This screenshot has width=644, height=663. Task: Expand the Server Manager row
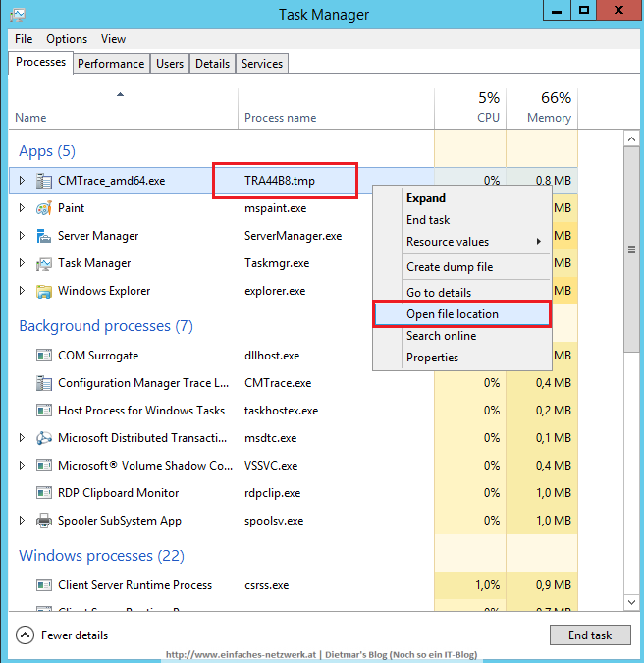click(22, 236)
